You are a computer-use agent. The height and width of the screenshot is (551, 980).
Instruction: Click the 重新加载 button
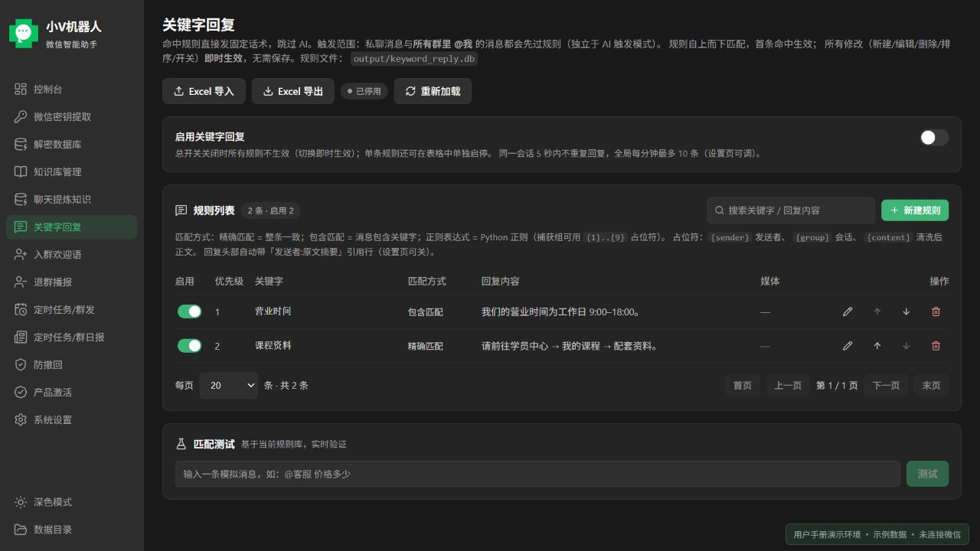click(433, 91)
